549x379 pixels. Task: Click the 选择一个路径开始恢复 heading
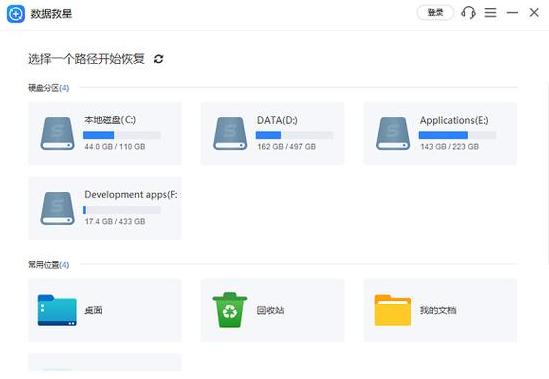pos(86,59)
